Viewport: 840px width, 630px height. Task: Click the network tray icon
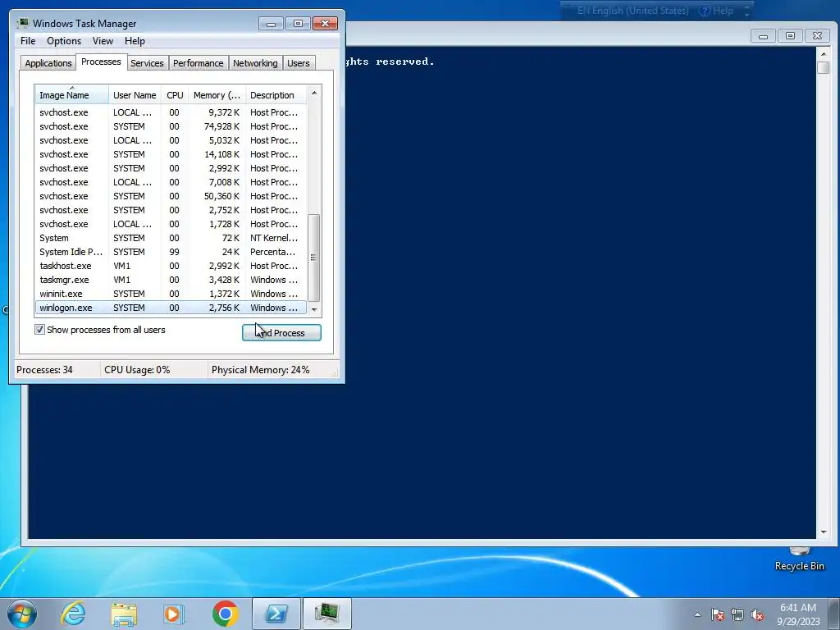click(737, 614)
